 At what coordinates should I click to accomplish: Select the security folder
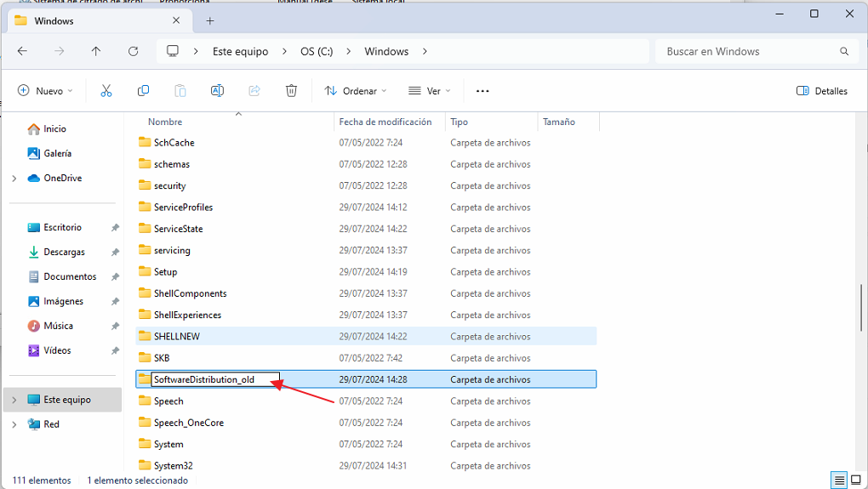[x=366, y=186]
